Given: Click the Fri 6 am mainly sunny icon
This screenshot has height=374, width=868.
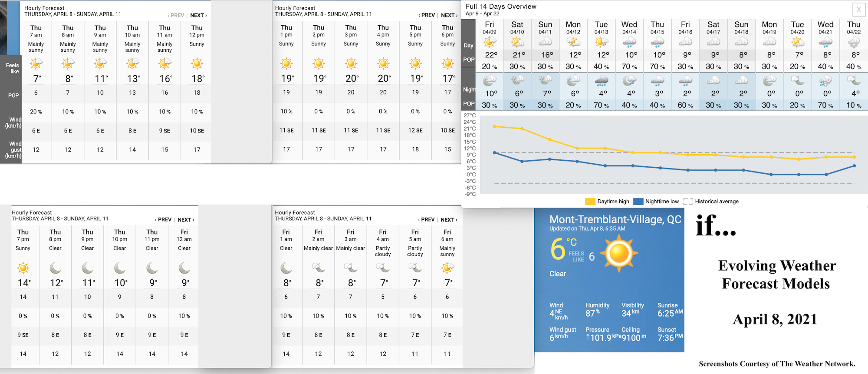Looking at the screenshot, I should [447, 268].
